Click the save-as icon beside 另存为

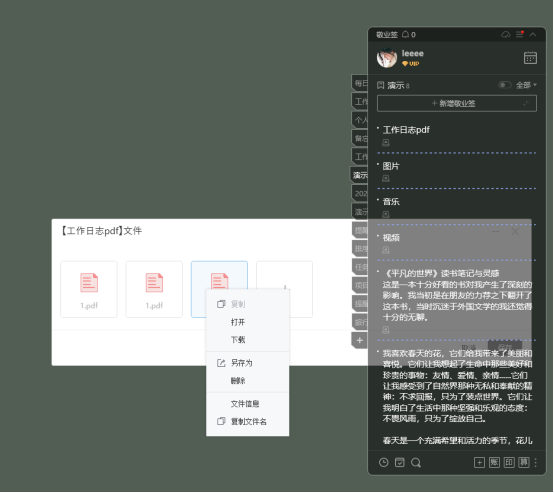click(x=221, y=363)
